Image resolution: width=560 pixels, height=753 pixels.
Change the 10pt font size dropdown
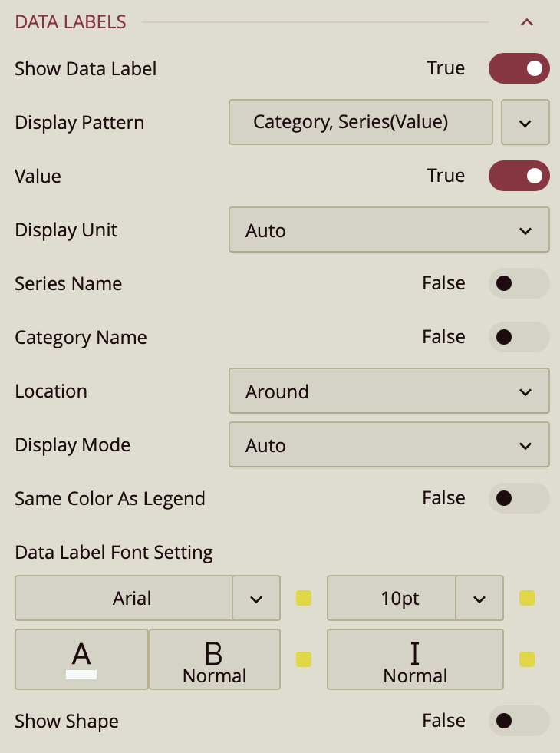click(479, 598)
